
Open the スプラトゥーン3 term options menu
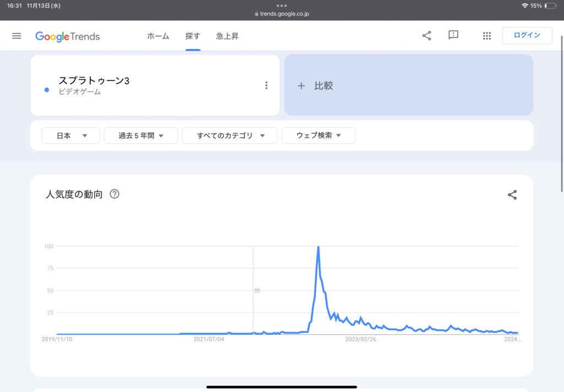[266, 85]
